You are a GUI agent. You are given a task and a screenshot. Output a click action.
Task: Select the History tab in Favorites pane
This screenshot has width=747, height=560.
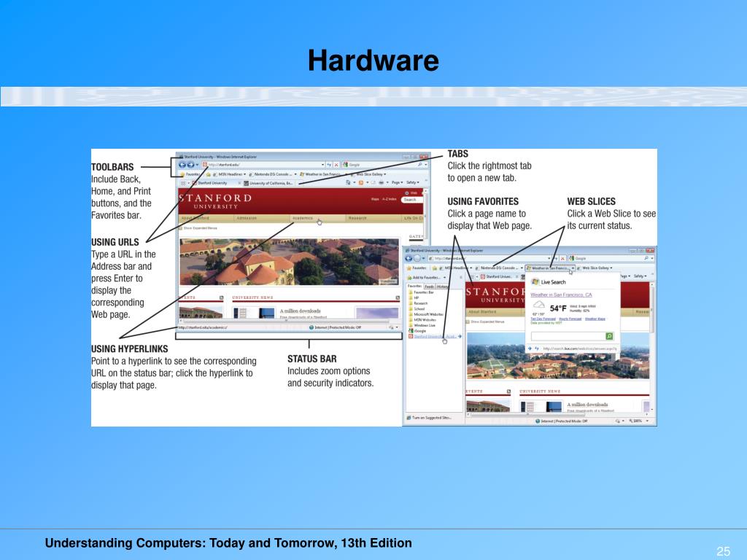pos(443,287)
